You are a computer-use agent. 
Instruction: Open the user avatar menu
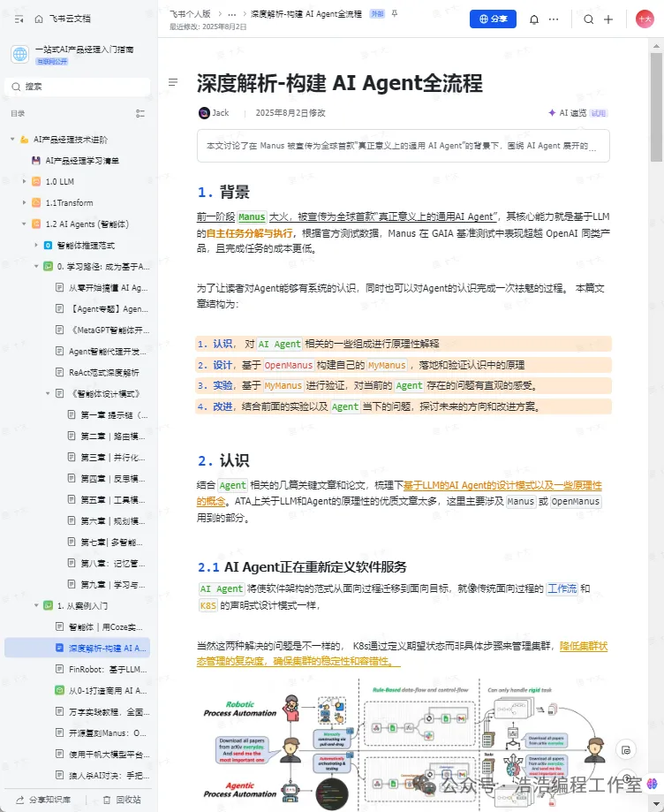tap(645, 19)
